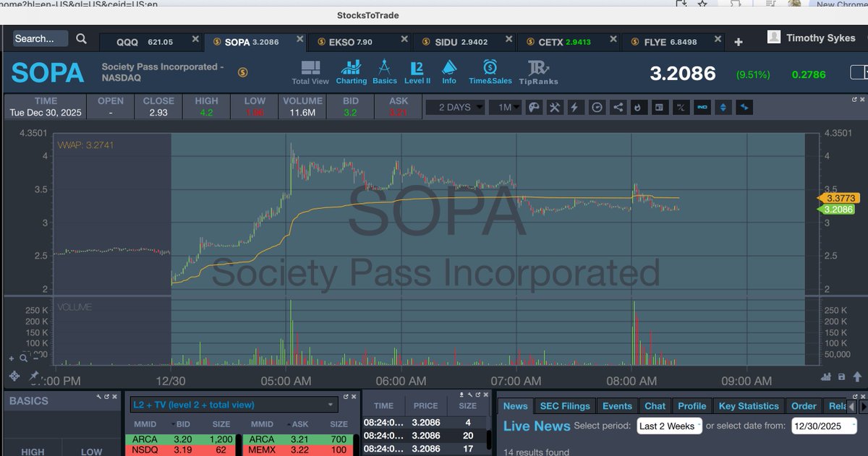This screenshot has width=868, height=456.
Task: Toggle the blue horizontal arrows icon
Action: [x=744, y=107]
